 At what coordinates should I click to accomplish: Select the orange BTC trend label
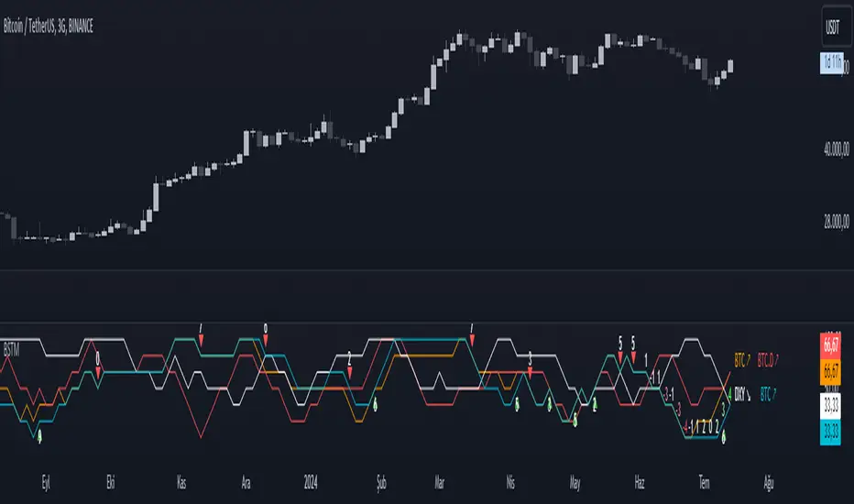click(742, 360)
